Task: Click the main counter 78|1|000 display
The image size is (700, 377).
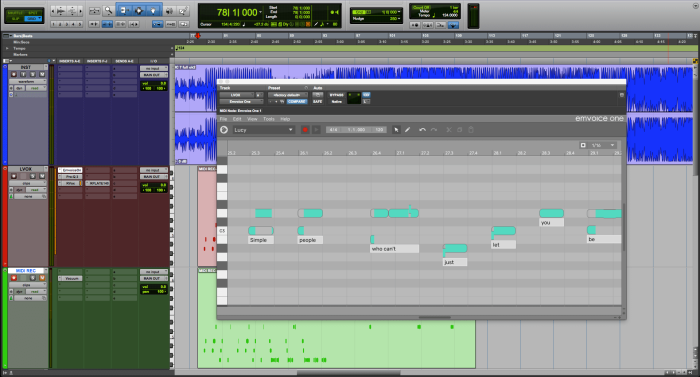Action: pos(237,13)
